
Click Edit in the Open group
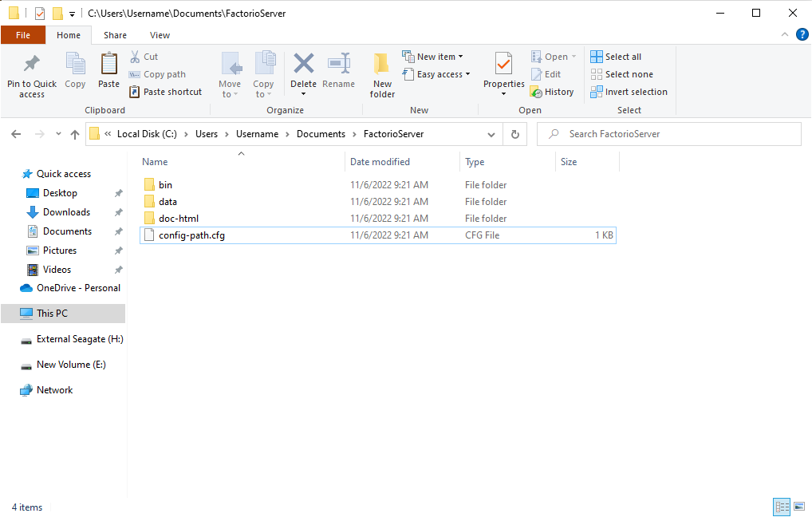pyautogui.click(x=546, y=74)
